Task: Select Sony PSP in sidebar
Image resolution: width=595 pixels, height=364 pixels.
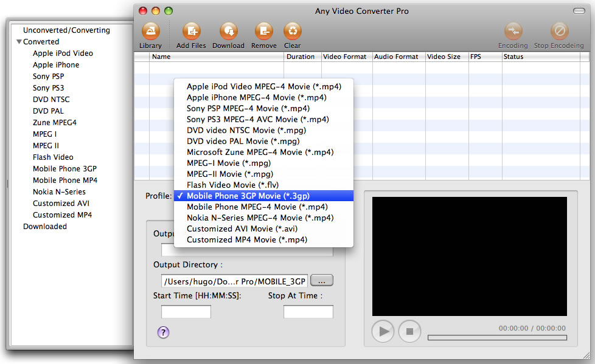Action: tap(48, 76)
